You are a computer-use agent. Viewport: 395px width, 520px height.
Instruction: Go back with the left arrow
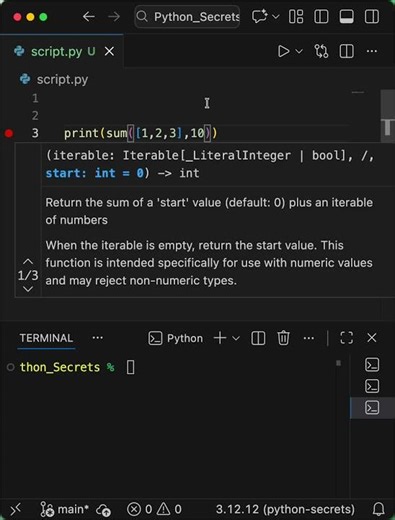tap(89, 16)
